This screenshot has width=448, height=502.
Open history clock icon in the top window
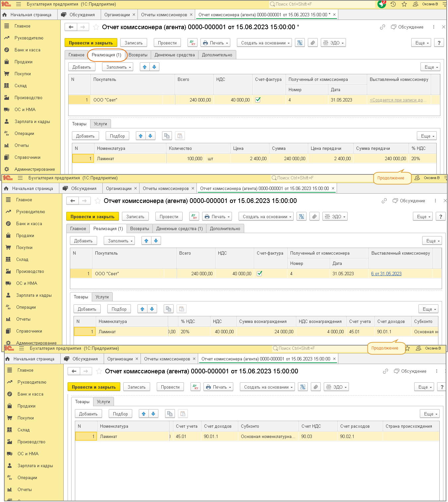[x=393, y=4]
